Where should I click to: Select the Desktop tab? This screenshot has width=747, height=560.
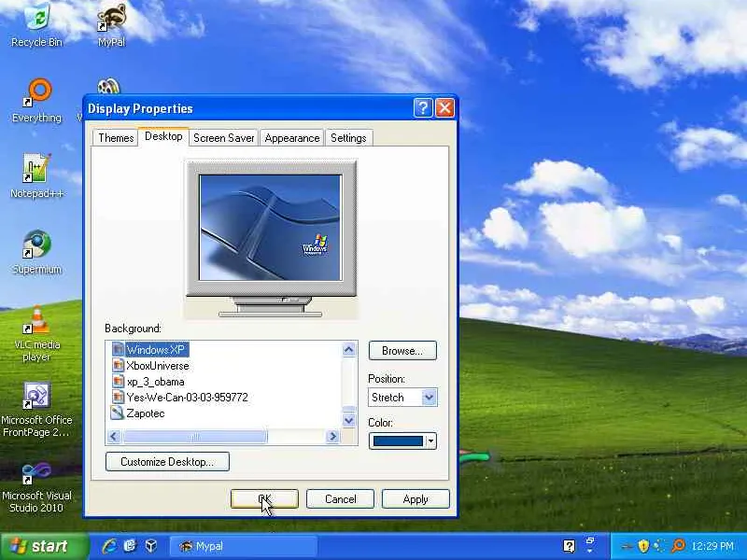click(163, 136)
